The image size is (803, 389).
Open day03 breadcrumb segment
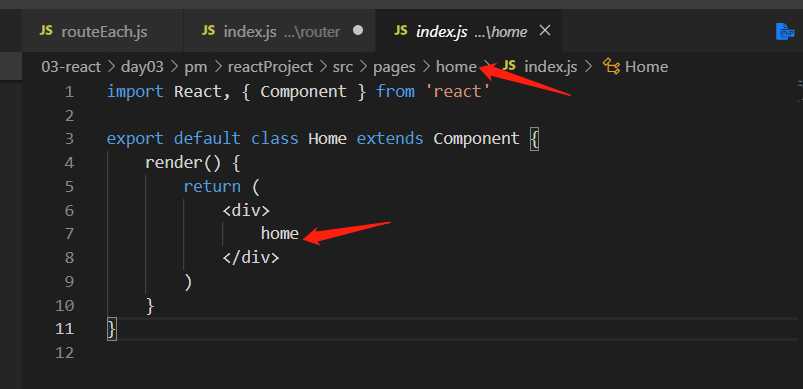click(x=142, y=67)
